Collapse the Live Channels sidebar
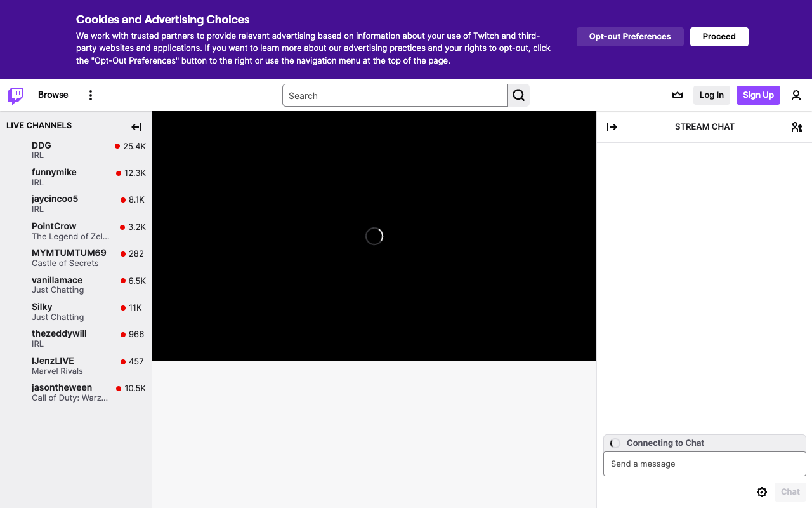Screen dimensions: 812x508 click(x=136, y=127)
